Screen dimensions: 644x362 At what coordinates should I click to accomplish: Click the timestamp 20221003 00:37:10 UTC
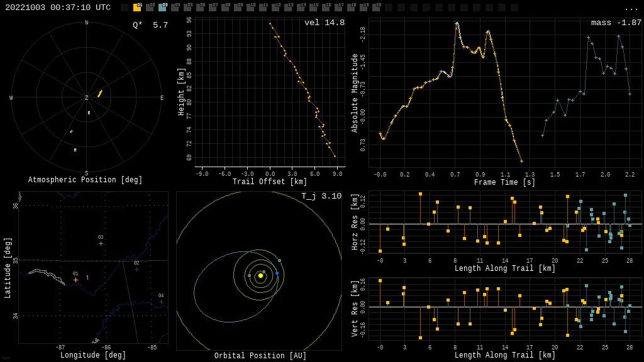[x=58, y=8]
